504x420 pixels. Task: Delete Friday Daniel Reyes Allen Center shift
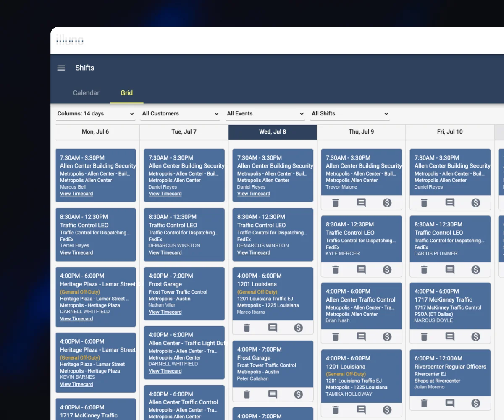pos(424,203)
